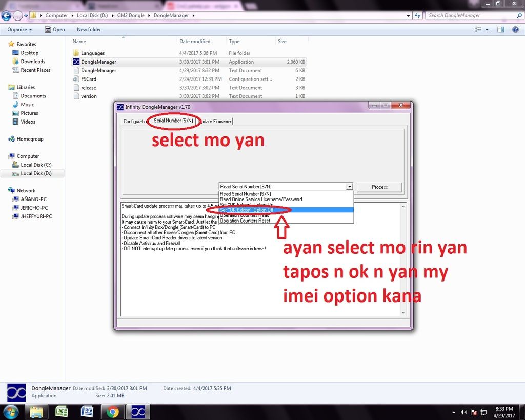Launch Google Chrome from the taskbar

(x=112, y=411)
